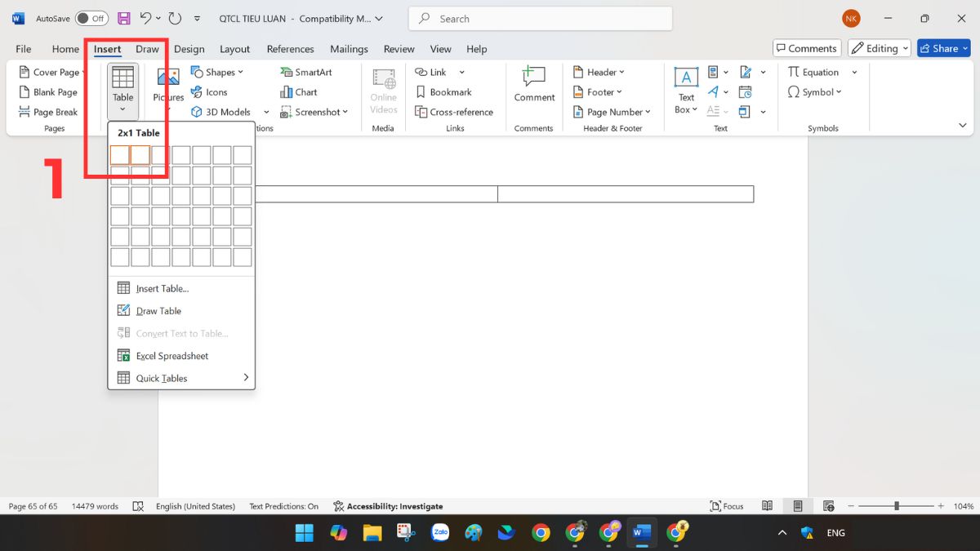980x551 pixels.
Task: Open Zalo from the taskbar
Action: [x=440, y=533]
